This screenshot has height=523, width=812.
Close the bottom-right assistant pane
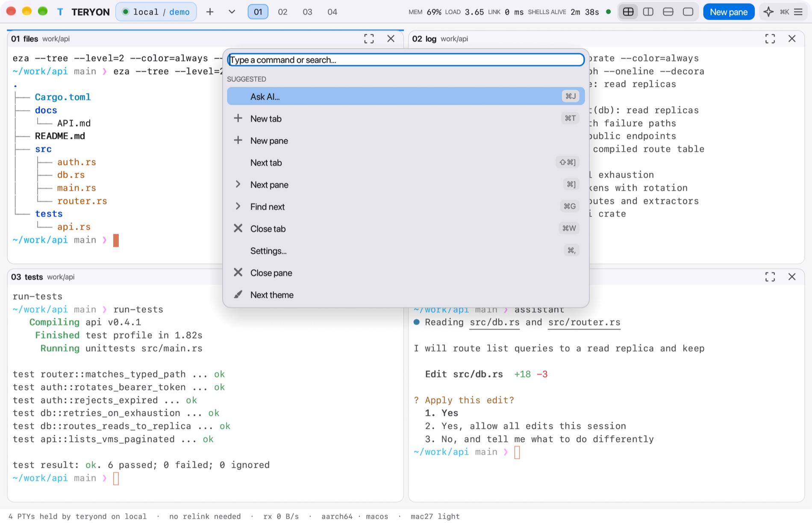(x=792, y=277)
